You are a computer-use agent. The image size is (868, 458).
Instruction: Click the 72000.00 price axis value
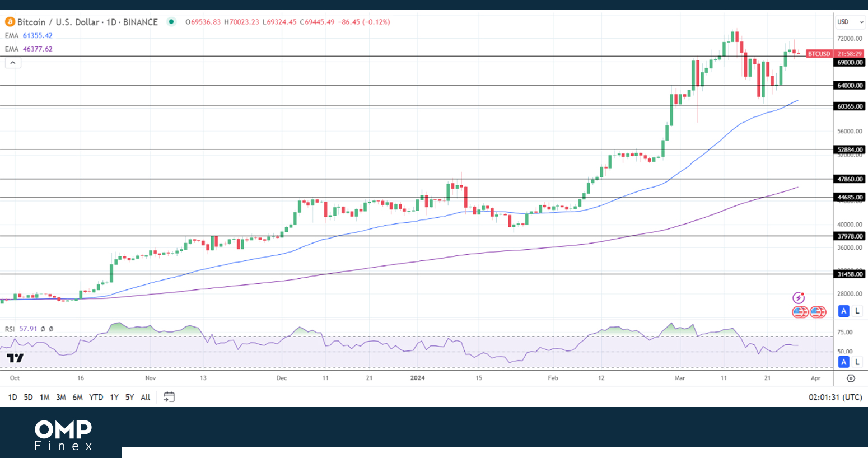pyautogui.click(x=850, y=39)
